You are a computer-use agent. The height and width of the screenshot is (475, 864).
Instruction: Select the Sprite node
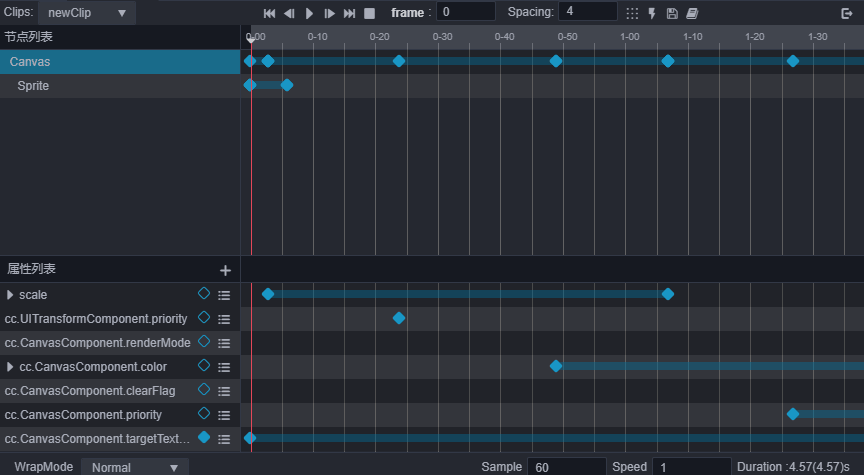click(33, 86)
